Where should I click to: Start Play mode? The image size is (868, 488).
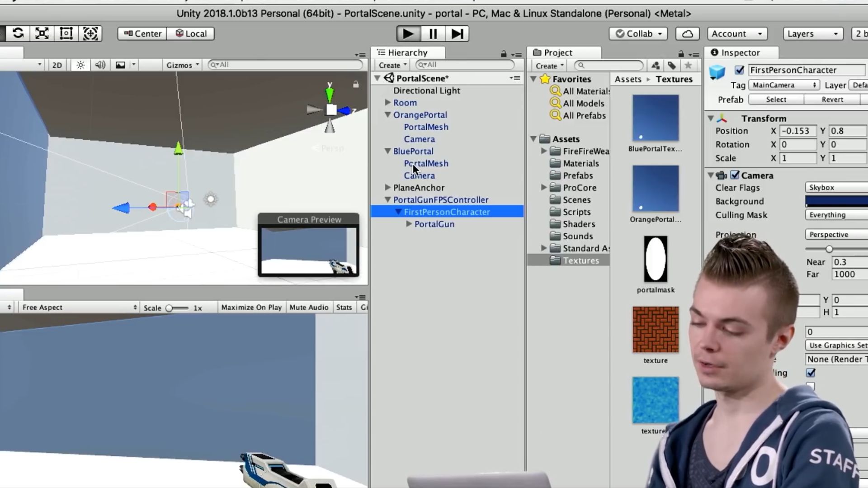408,33
